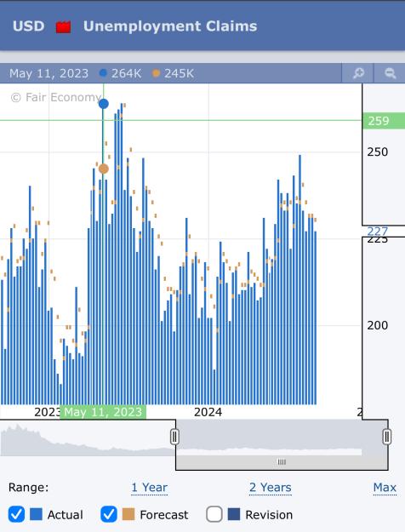
Task: Click the green 259 value label
Action: click(x=384, y=121)
